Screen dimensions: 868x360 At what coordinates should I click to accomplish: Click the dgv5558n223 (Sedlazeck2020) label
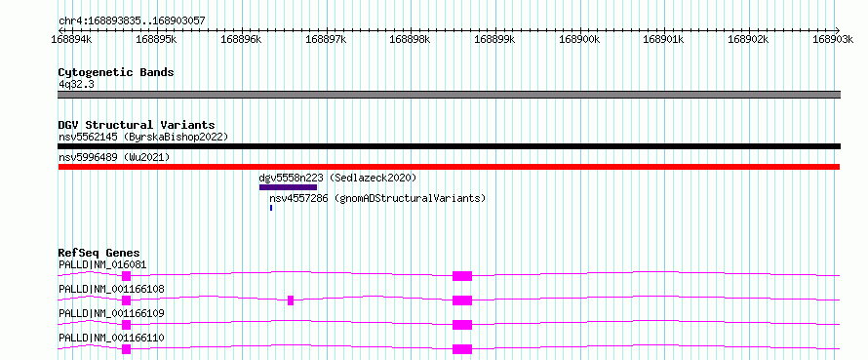(337, 179)
